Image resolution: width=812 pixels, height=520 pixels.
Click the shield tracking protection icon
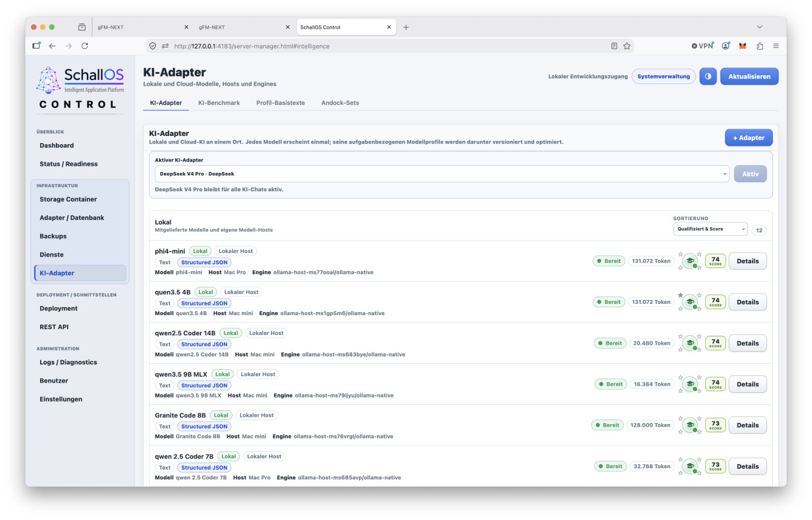click(152, 46)
